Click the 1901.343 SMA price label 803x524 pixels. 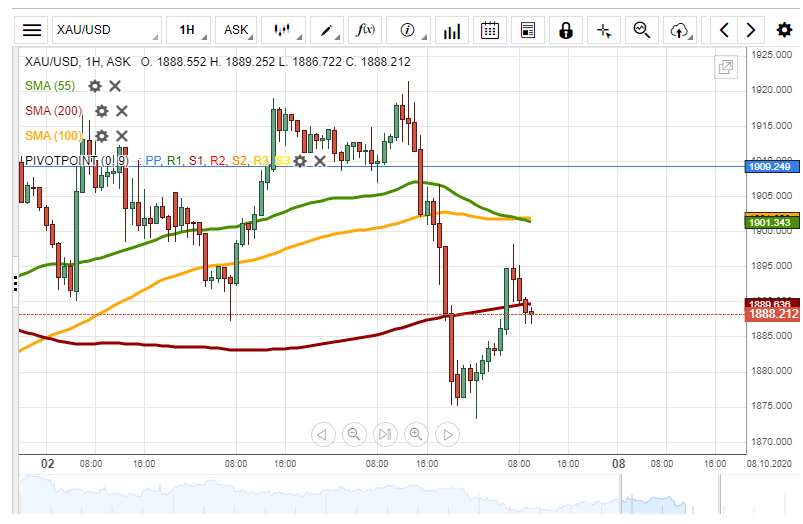(771, 222)
